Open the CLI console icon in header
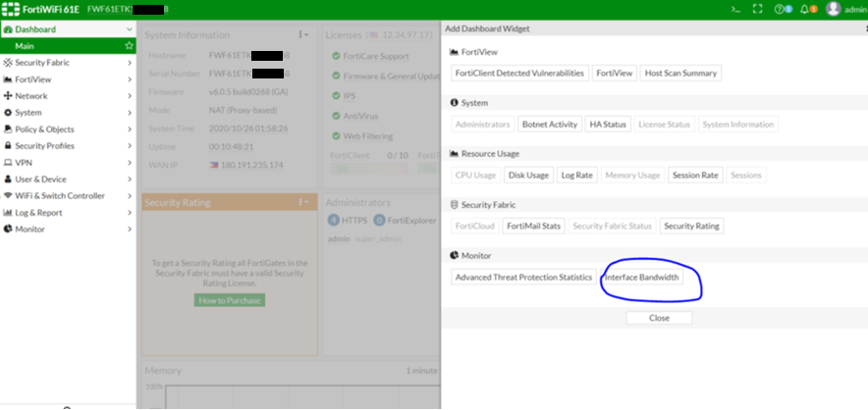This screenshot has height=410, width=868. 735,10
